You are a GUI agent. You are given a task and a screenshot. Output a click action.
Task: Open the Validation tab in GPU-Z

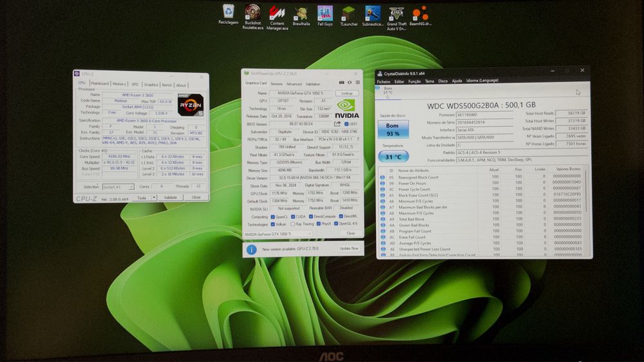pos(312,84)
